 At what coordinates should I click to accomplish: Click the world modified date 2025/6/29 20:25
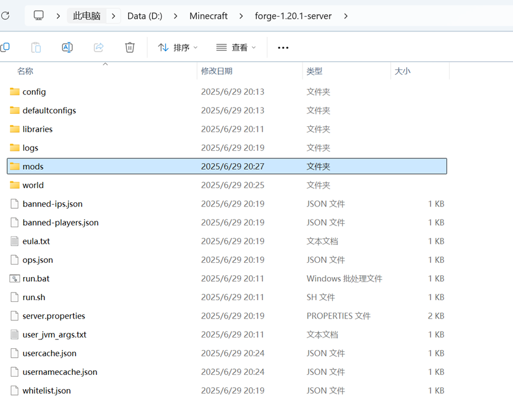point(232,185)
